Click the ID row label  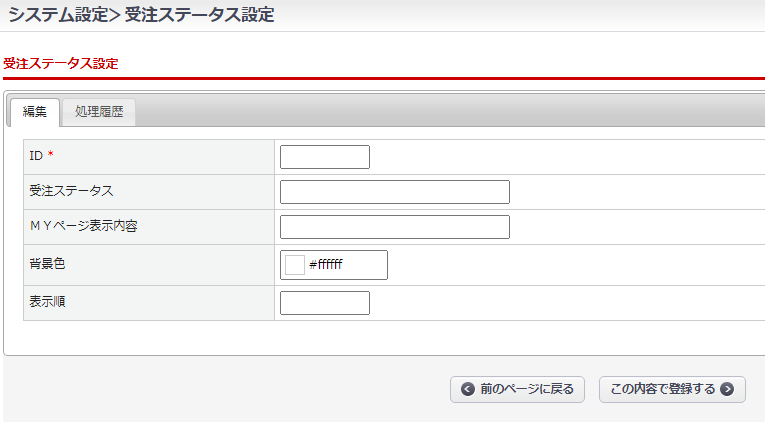pos(36,156)
